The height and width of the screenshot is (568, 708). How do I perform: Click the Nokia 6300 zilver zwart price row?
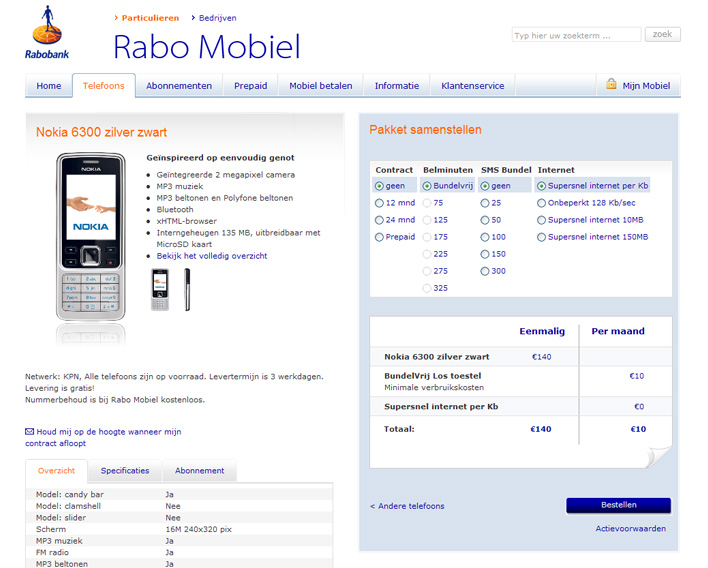(x=521, y=357)
